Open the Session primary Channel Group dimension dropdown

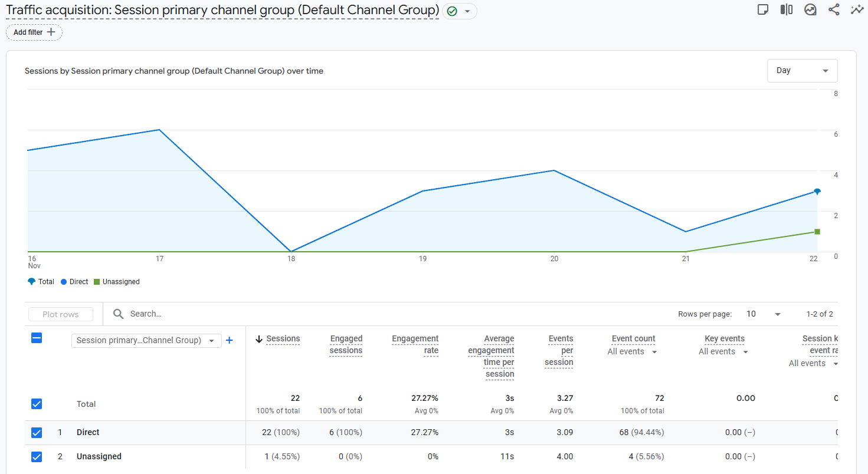point(146,340)
